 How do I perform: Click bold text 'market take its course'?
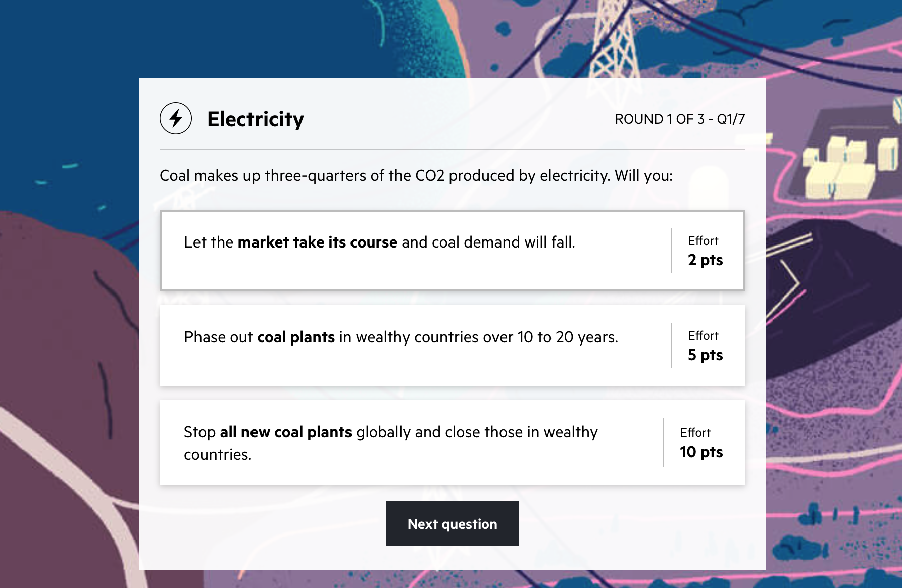tap(317, 242)
